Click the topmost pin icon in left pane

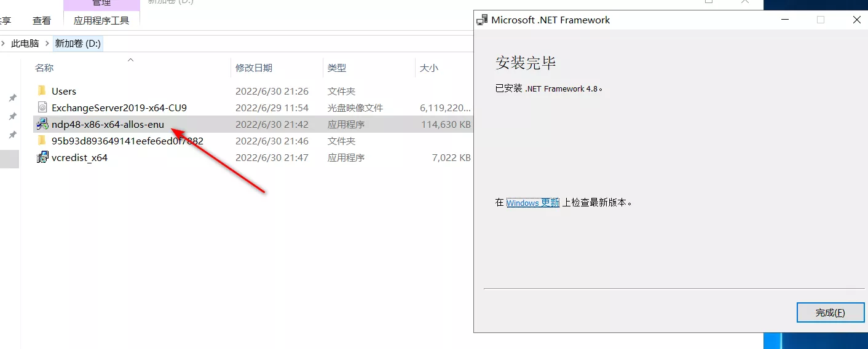[12, 98]
